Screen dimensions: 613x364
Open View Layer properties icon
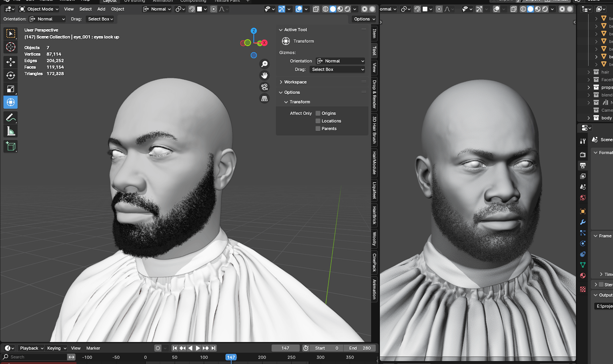[x=583, y=176]
